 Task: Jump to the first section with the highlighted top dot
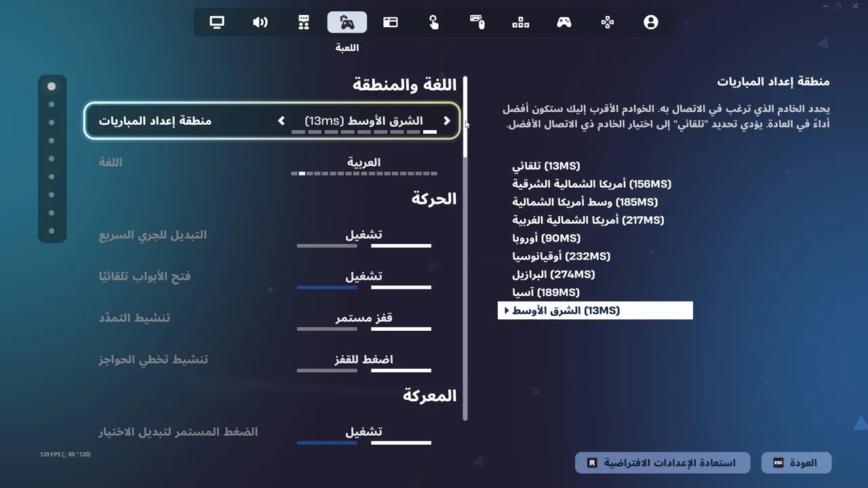tap(52, 87)
